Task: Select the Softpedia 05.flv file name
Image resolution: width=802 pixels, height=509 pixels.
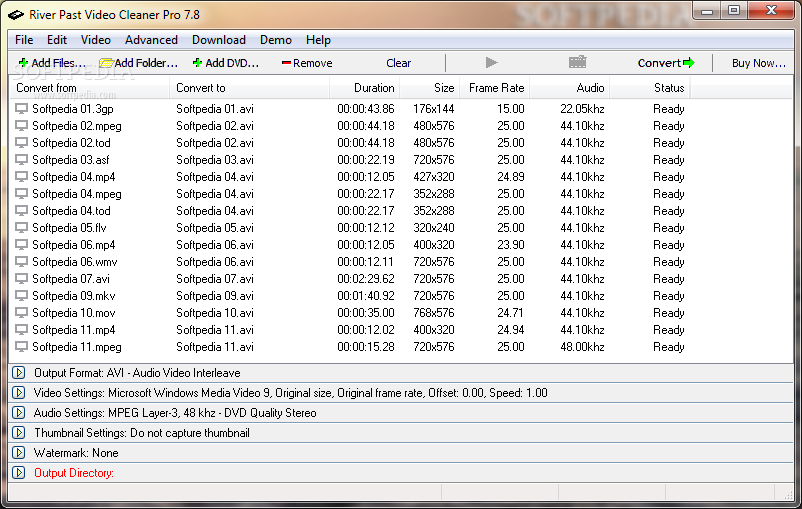Action: coord(69,228)
